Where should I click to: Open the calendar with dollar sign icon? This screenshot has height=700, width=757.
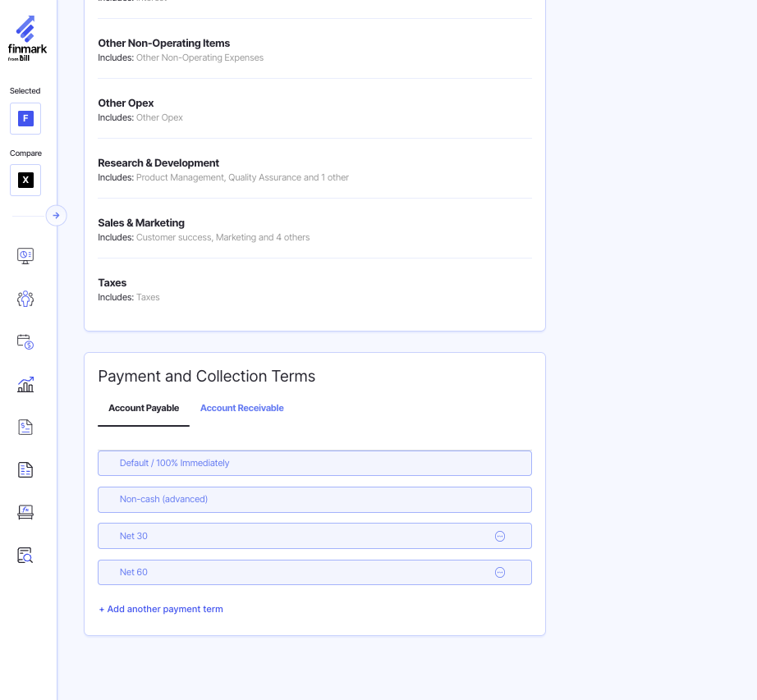[25, 341]
